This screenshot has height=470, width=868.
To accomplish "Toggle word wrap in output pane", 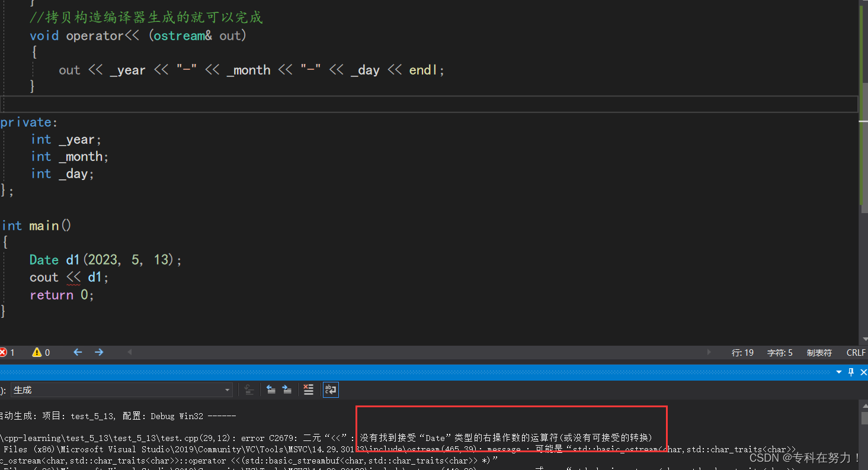I will pyautogui.click(x=330, y=389).
